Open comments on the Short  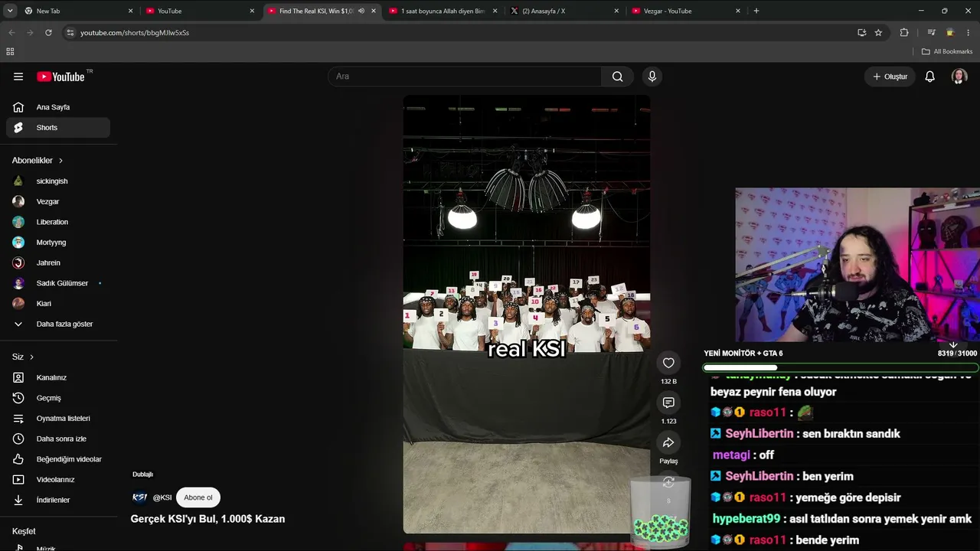(x=668, y=403)
